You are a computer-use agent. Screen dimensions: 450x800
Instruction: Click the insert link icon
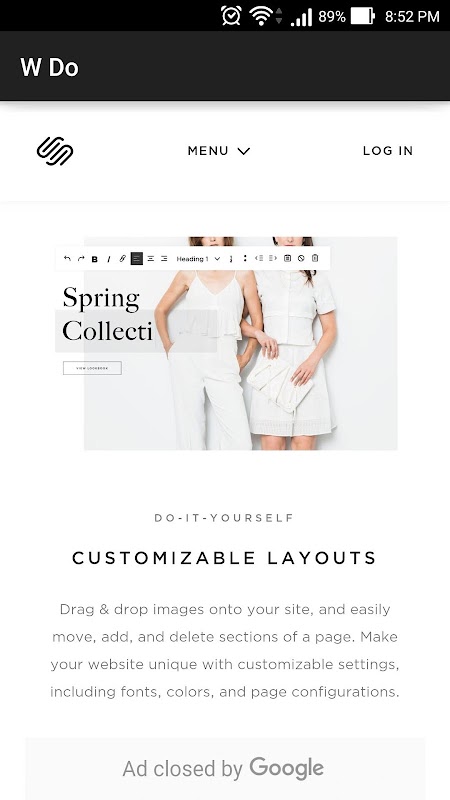tap(122, 259)
